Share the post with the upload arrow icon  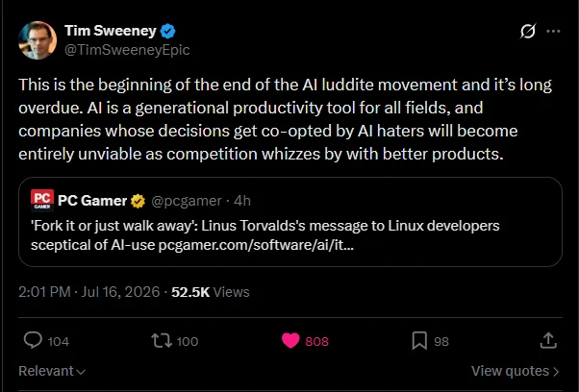548,340
